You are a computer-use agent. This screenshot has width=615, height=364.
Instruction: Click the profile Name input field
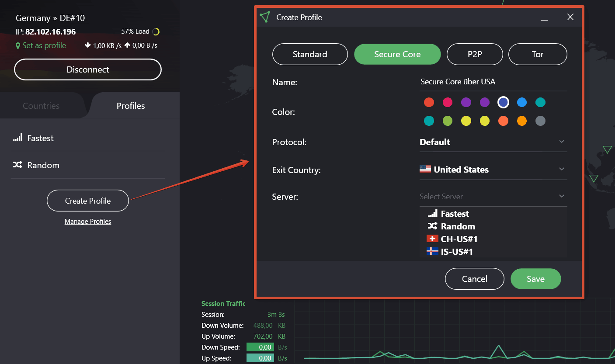click(x=493, y=82)
